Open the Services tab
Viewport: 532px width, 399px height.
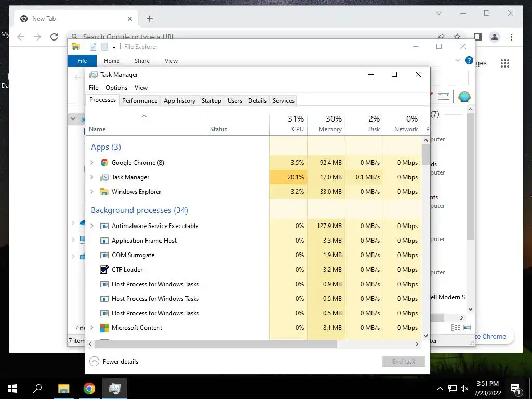pos(284,100)
